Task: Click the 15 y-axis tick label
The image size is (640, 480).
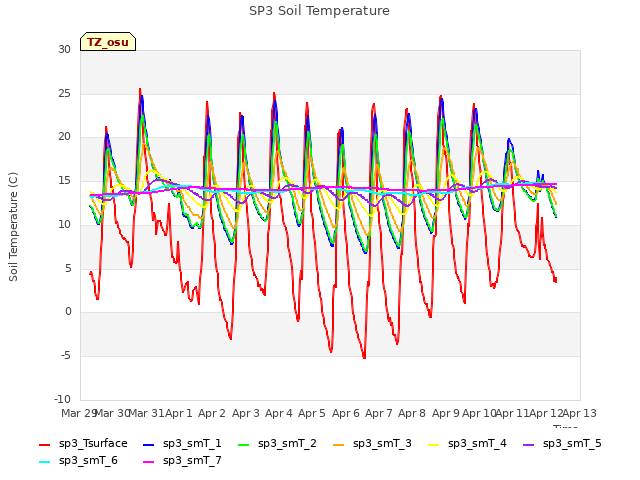Action: (64, 180)
